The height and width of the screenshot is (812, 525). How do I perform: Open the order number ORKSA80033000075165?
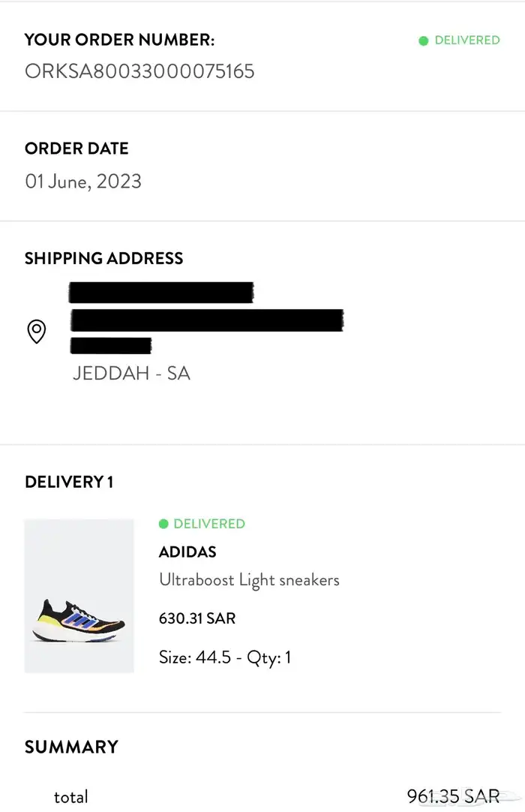click(139, 71)
